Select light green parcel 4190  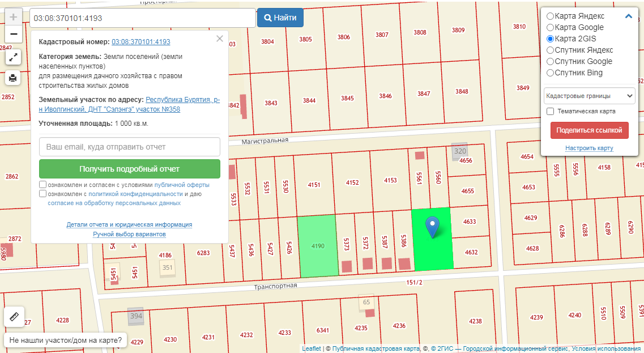[x=318, y=246]
